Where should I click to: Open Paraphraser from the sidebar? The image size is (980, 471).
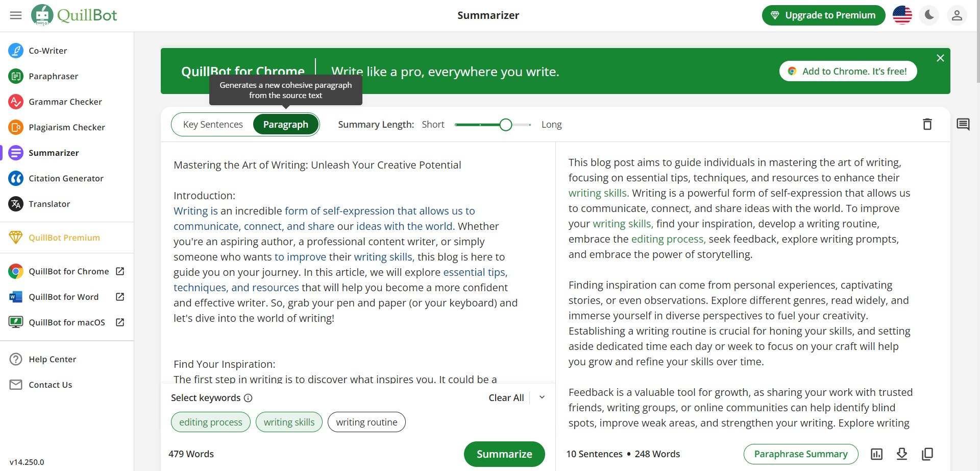click(53, 76)
